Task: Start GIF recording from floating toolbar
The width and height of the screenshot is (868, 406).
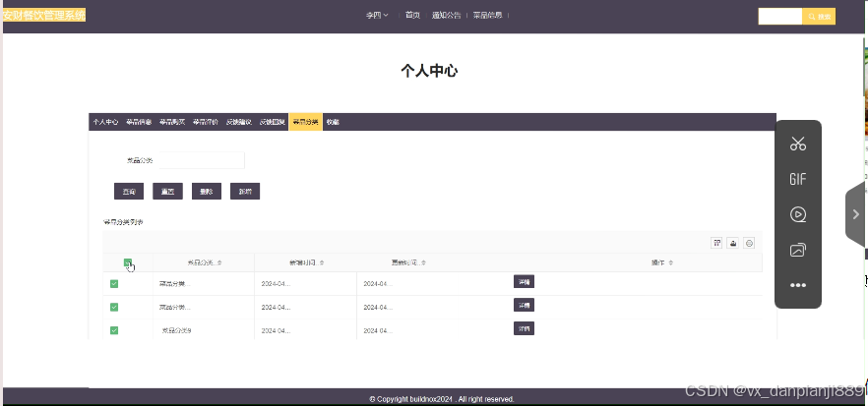Action: click(798, 179)
